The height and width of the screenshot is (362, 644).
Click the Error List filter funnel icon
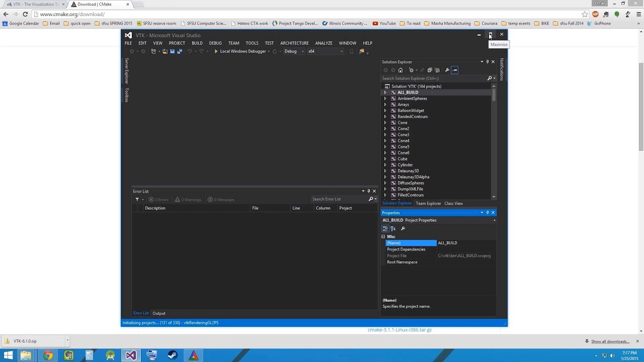point(137,200)
